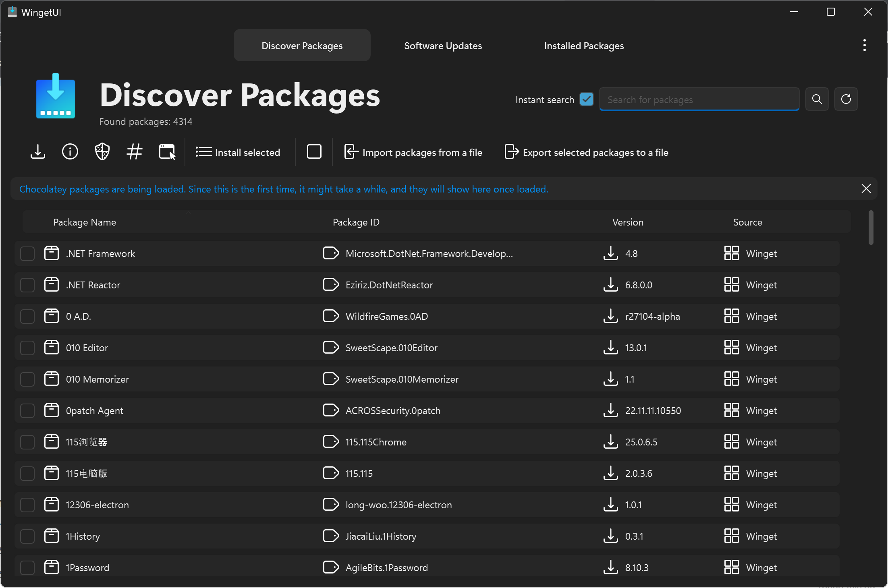Sort by the Package Name column header
The height and width of the screenshot is (588, 888).
[85, 222]
